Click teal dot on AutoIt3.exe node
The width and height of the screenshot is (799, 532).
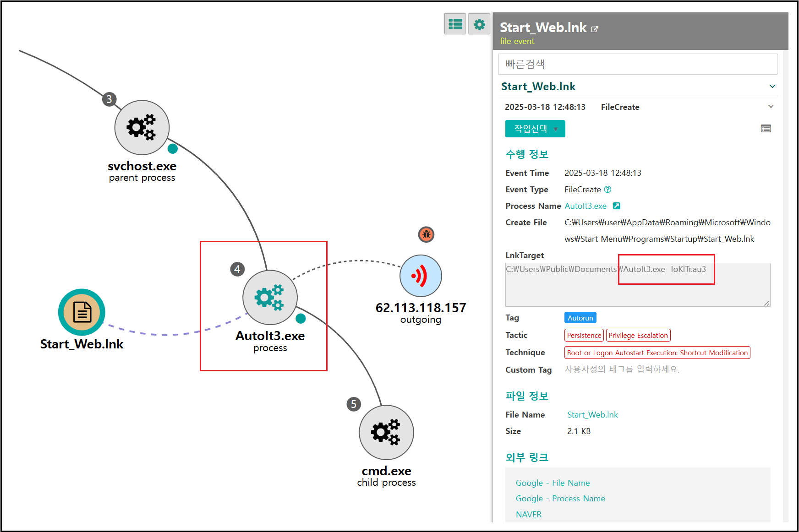(x=301, y=318)
